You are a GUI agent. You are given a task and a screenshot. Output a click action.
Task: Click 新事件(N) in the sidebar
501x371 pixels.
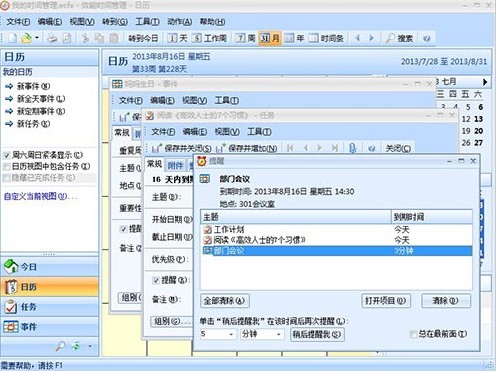coord(33,86)
